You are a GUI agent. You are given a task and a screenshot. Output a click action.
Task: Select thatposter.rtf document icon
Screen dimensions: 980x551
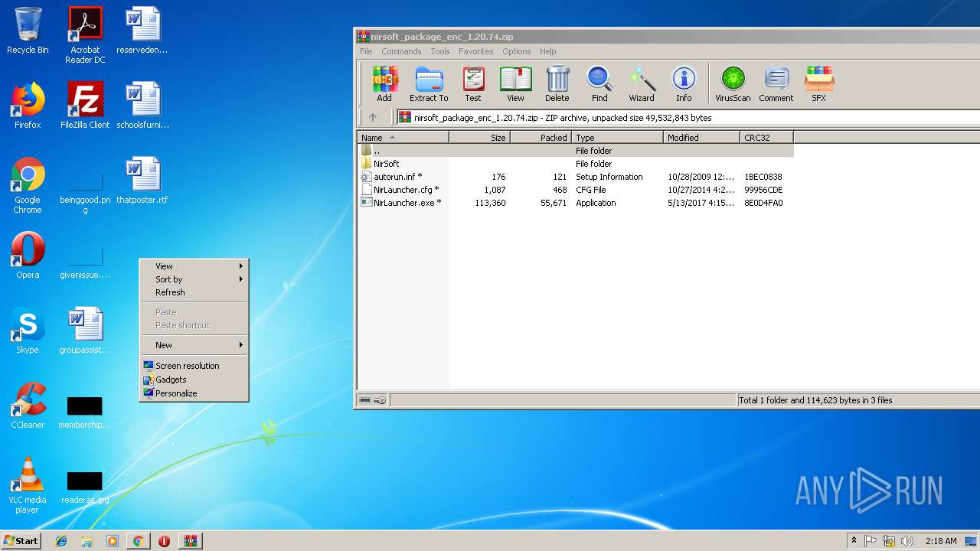pos(142,181)
